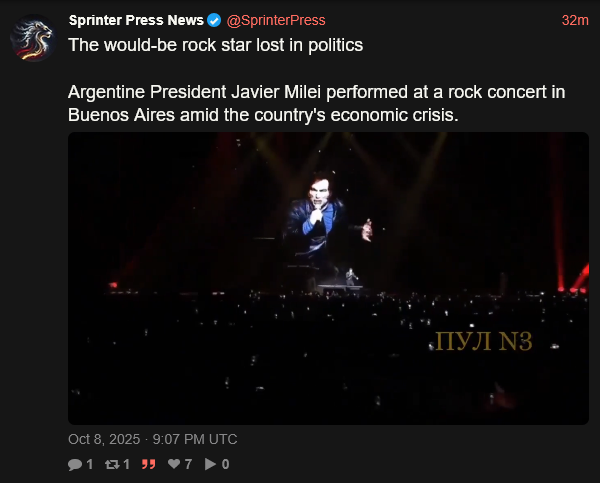
Task: Open the Sprinter Press News lion avatar
Action: (x=34, y=38)
